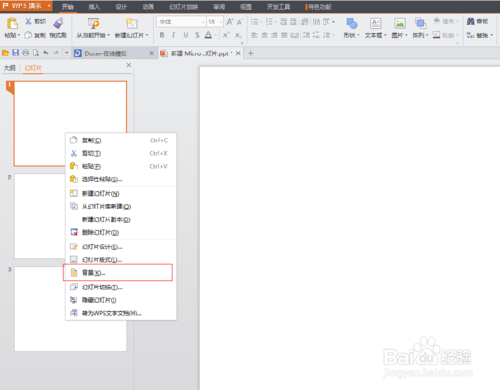Click the Find binoculars icon
The image size is (500, 390).
(x=471, y=21)
